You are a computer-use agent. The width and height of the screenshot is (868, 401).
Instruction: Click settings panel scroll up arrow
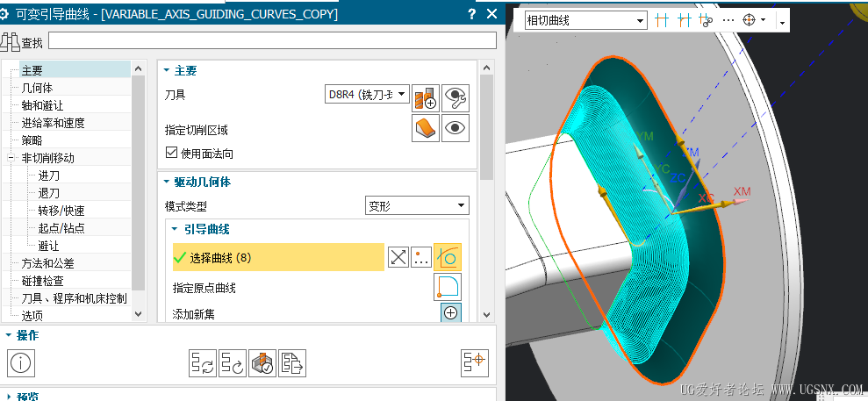(x=486, y=68)
